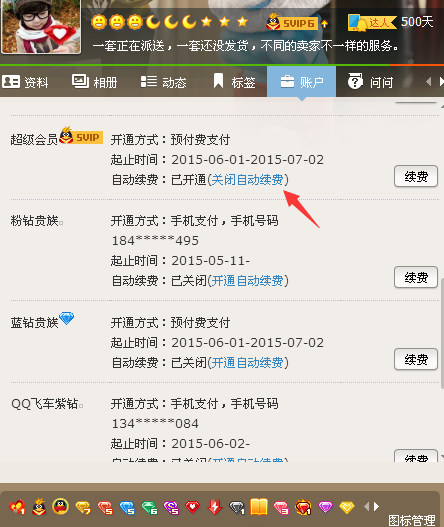This screenshot has height=527, width=444.
Task: Click the flaming red diamond level 1 icon
Action: point(303,507)
